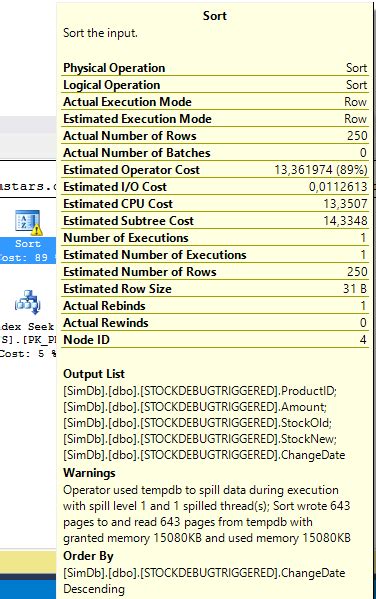Click the 'Descending' order text

[94, 589]
